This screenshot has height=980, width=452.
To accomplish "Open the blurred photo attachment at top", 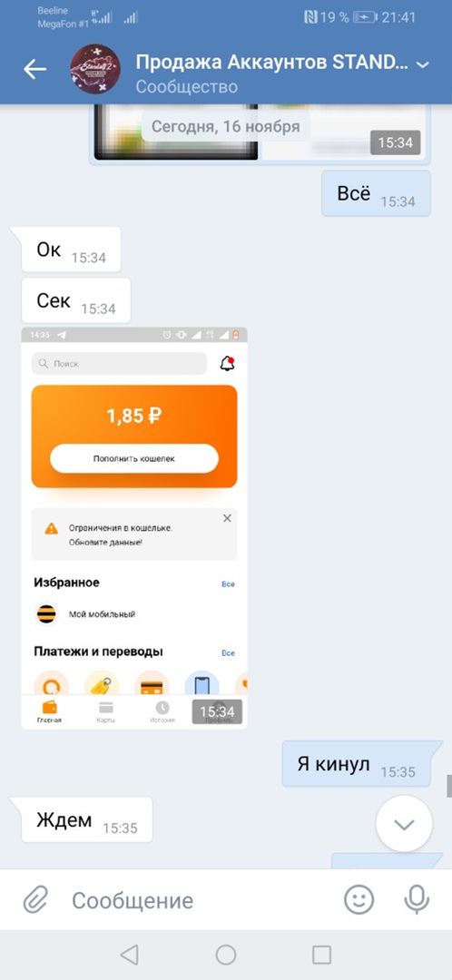I will 260,133.
